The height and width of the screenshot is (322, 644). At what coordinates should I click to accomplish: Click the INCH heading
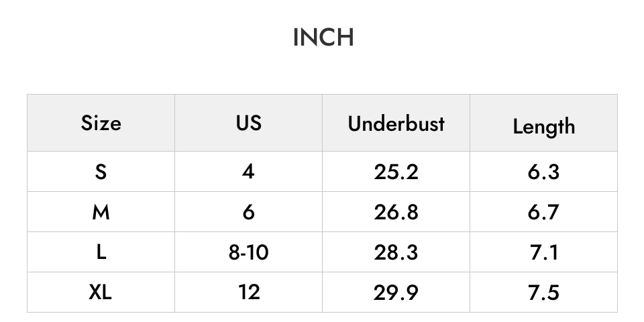click(323, 38)
